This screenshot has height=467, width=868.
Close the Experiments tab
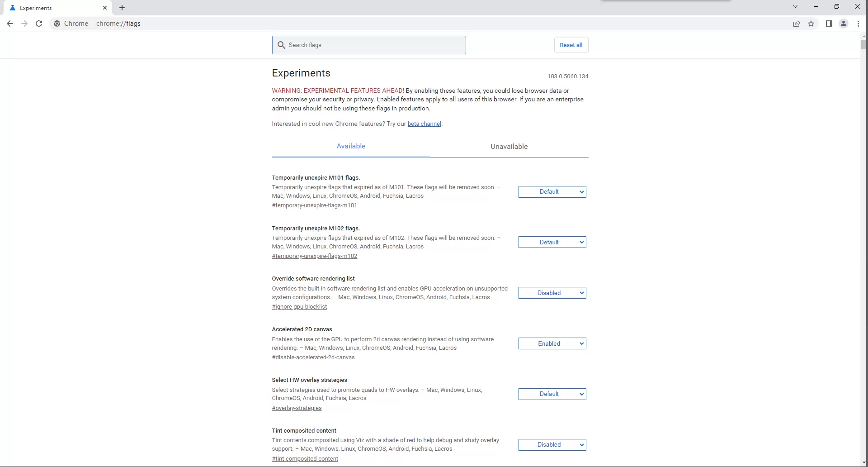[x=105, y=8]
